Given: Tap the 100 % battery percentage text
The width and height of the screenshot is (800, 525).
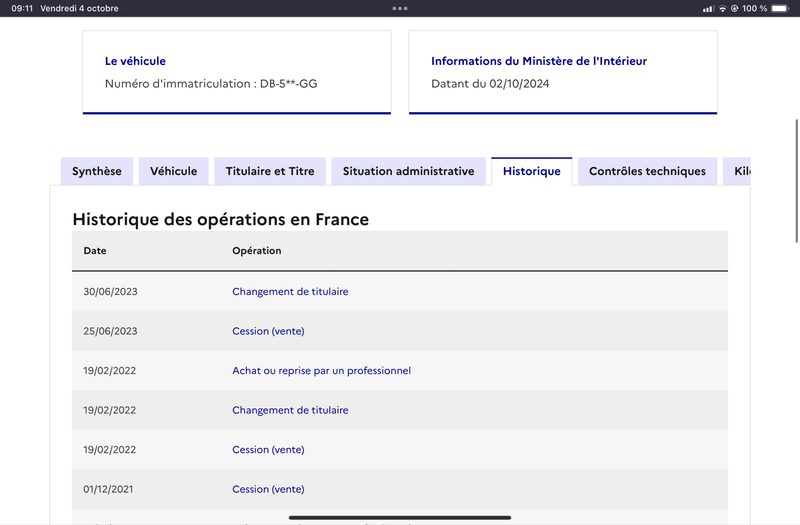Looking at the screenshot, I should click(755, 8).
